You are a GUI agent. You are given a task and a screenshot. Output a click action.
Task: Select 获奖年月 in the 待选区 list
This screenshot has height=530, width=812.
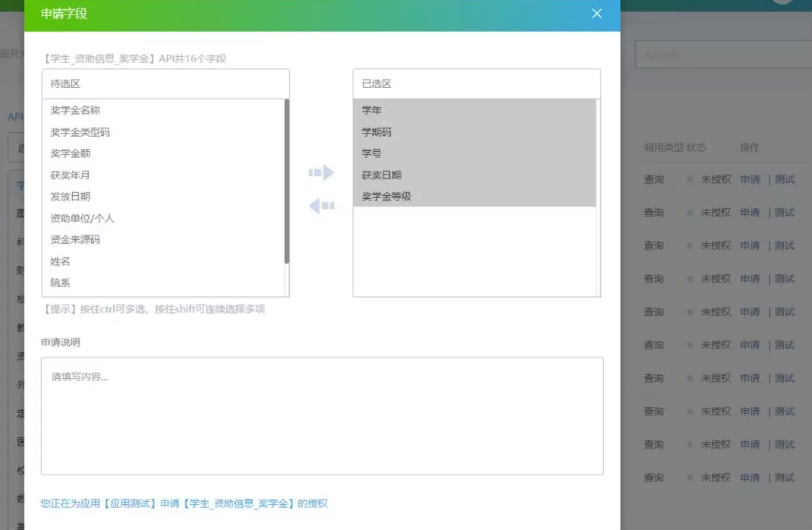click(x=163, y=175)
